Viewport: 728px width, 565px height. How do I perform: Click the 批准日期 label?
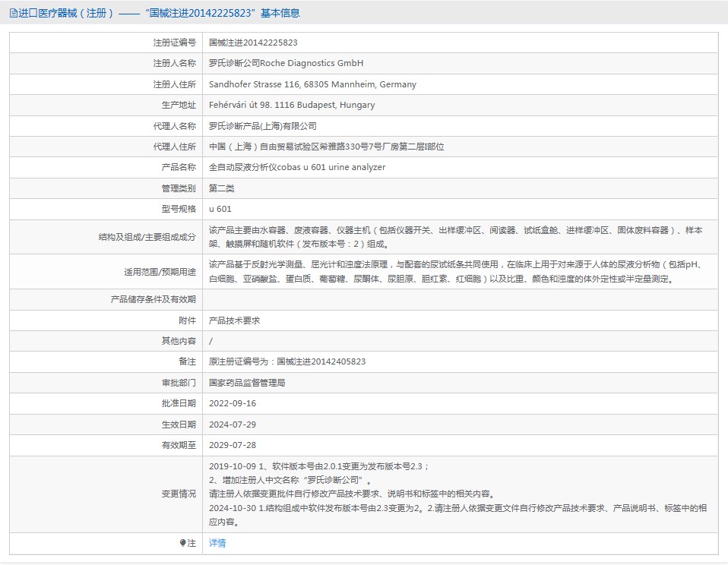[179, 403]
